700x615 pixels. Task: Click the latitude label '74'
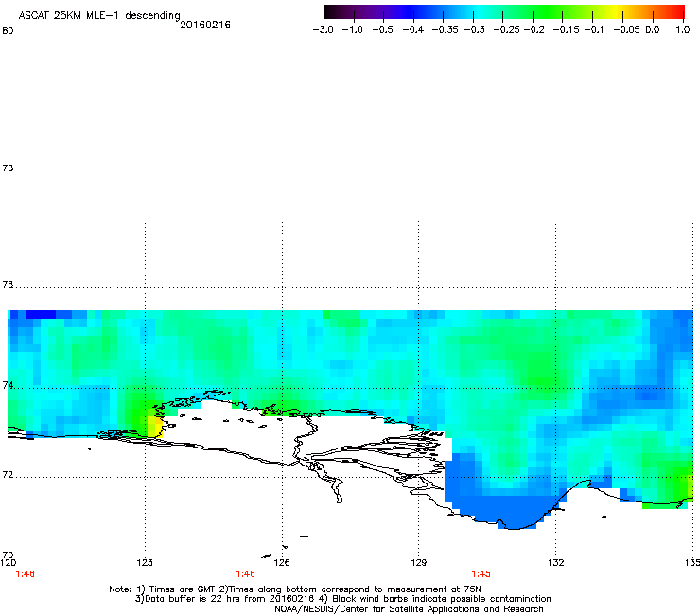tap(8, 385)
